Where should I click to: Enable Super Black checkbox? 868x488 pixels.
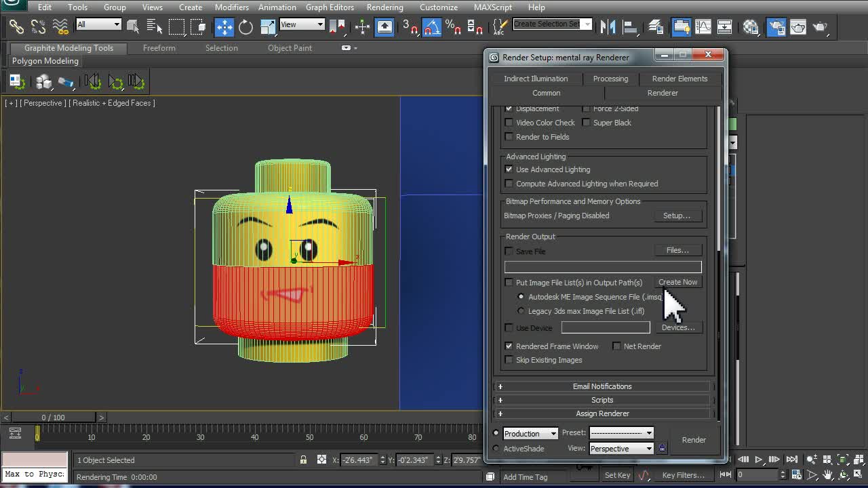coord(586,123)
